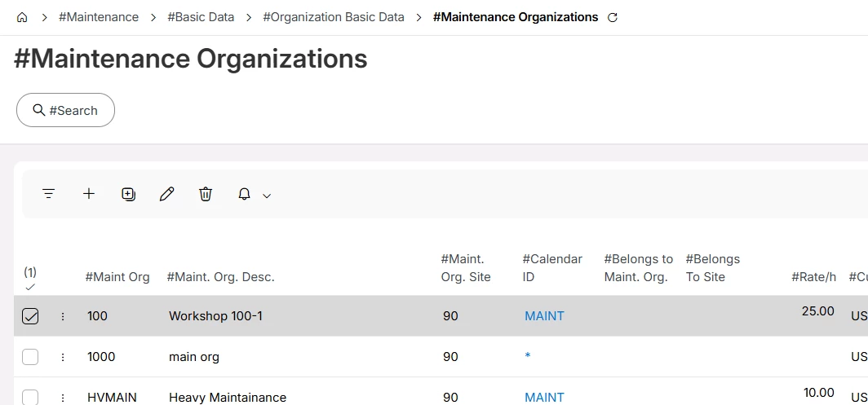Open MAINT calendar link in row 100
The height and width of the screenshot is (405, 868).
click(544, 316)
